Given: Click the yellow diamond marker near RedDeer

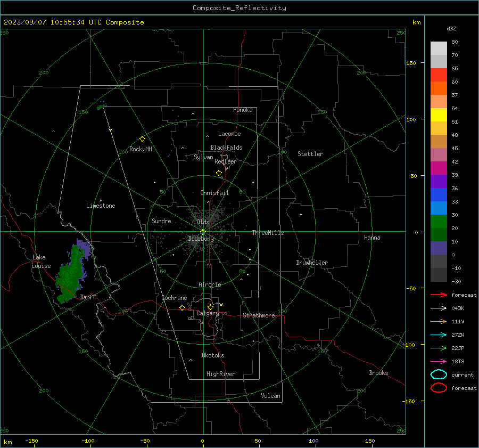Looking at the screenshot, I should click(219, 173).
